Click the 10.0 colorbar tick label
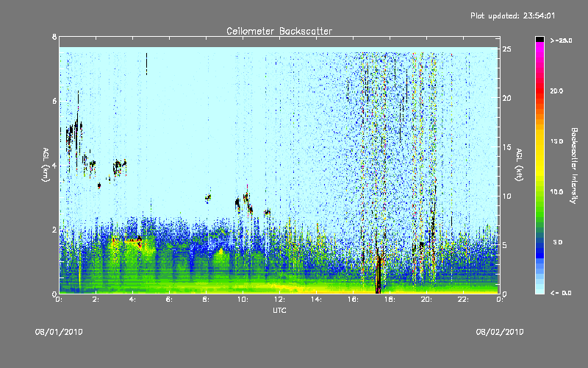 coord(556,191)
